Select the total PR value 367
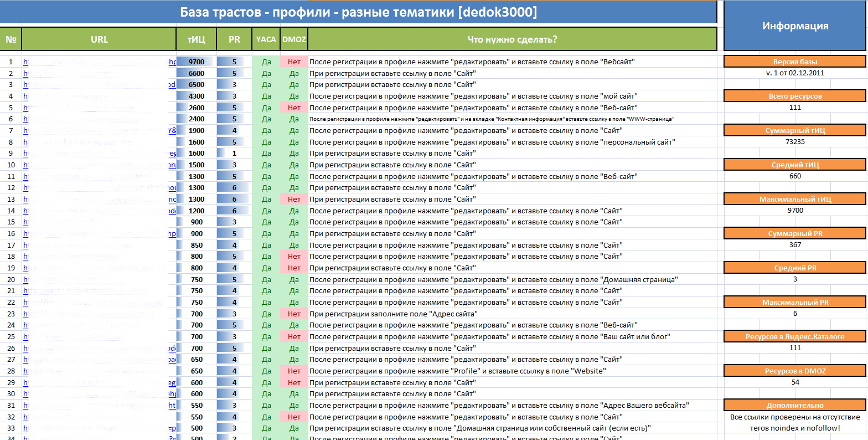 click(795, 245)
